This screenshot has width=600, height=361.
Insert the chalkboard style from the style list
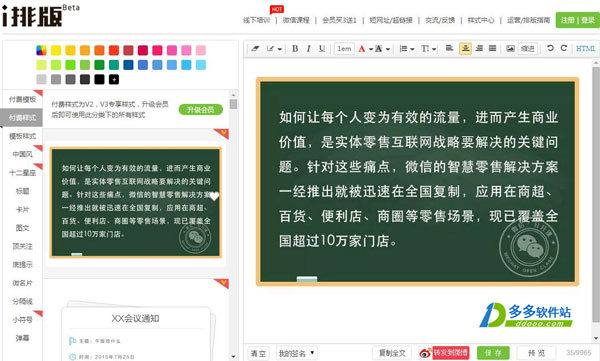click(x=136, y=202)
